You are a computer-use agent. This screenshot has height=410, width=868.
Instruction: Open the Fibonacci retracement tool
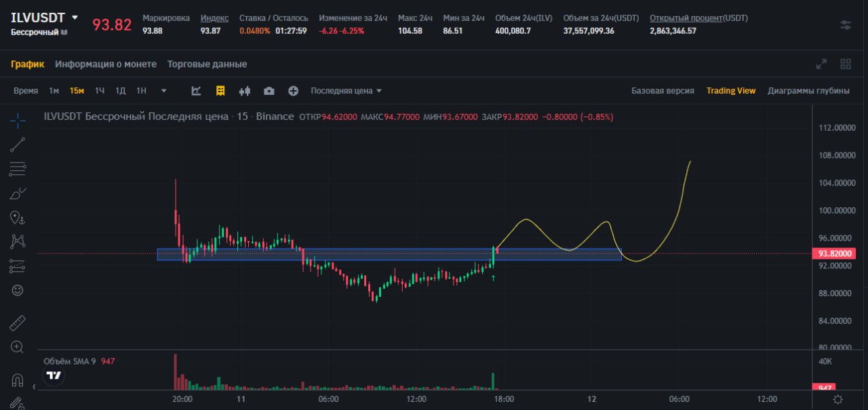18,169
